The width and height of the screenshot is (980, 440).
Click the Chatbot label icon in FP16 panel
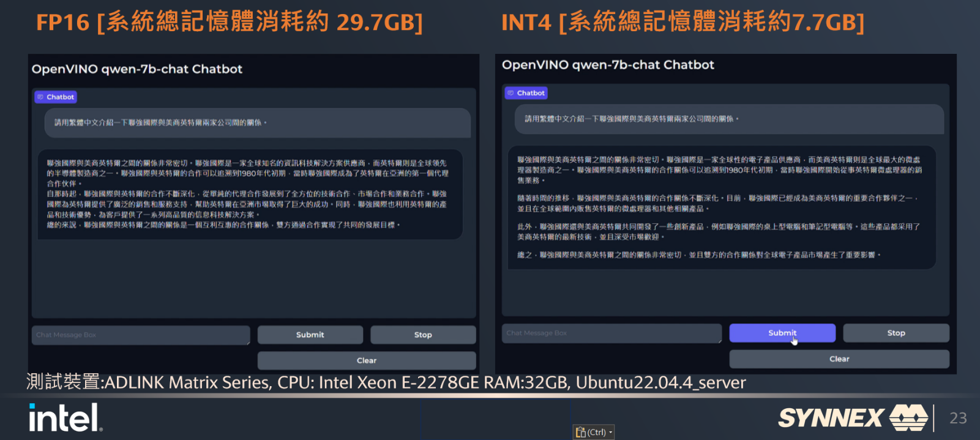point(40,97)
